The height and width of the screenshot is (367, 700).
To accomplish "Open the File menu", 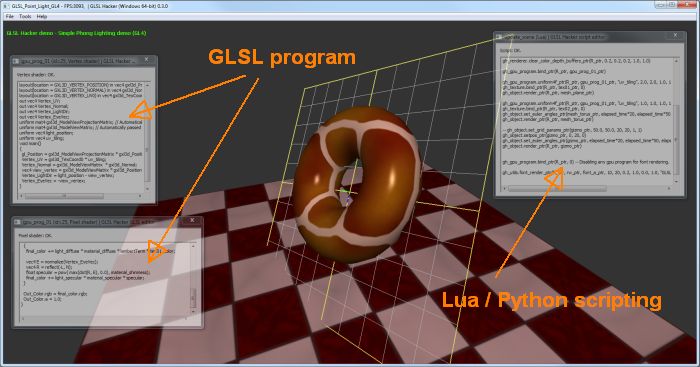I will coord(9,17).
